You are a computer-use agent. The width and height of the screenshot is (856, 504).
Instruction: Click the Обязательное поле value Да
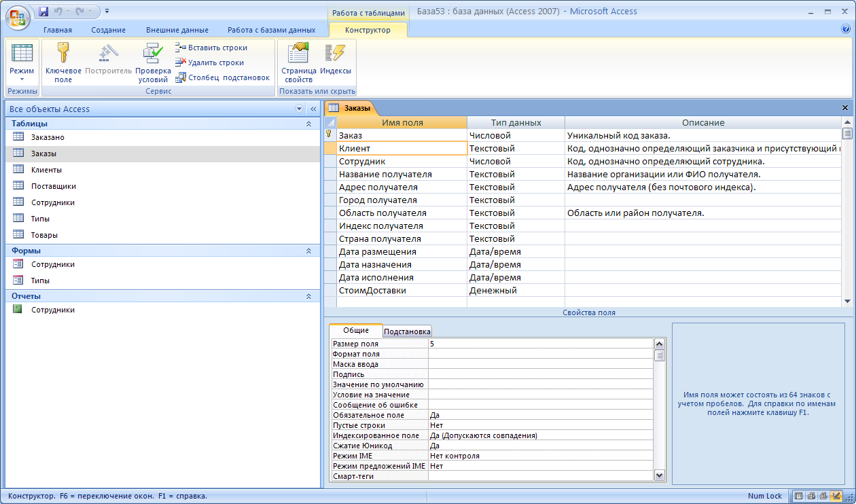tap(541, 415)
